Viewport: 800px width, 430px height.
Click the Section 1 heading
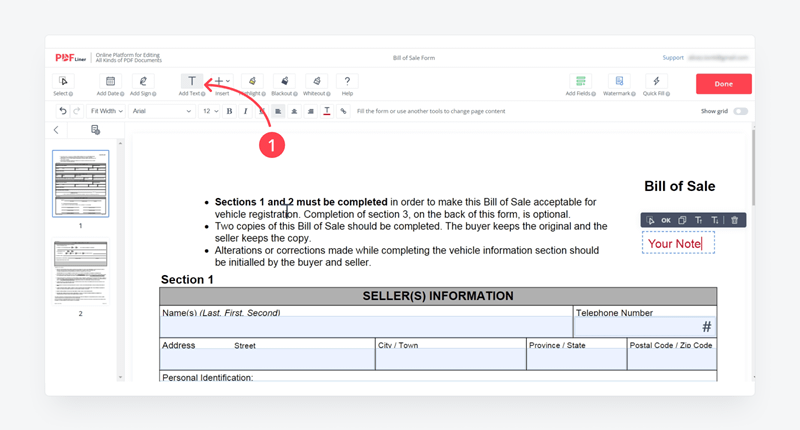pos(187,280)
